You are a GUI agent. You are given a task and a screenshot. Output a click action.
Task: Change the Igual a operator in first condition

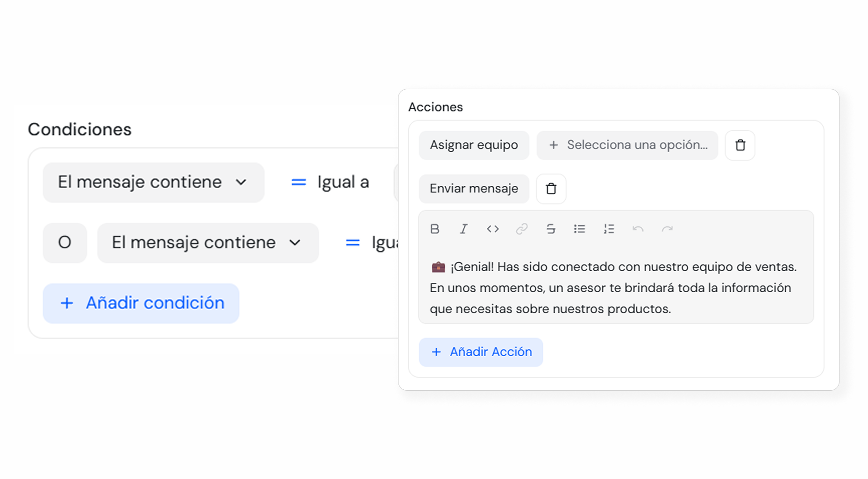(x=330, y=182)
